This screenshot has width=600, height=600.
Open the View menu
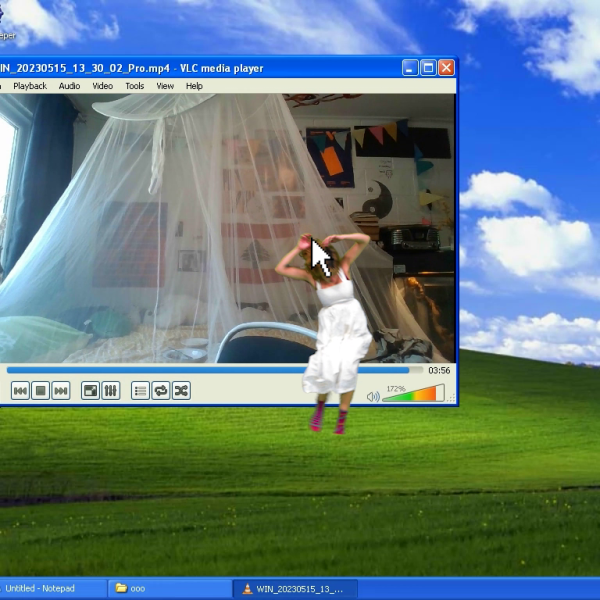(165, 86)
